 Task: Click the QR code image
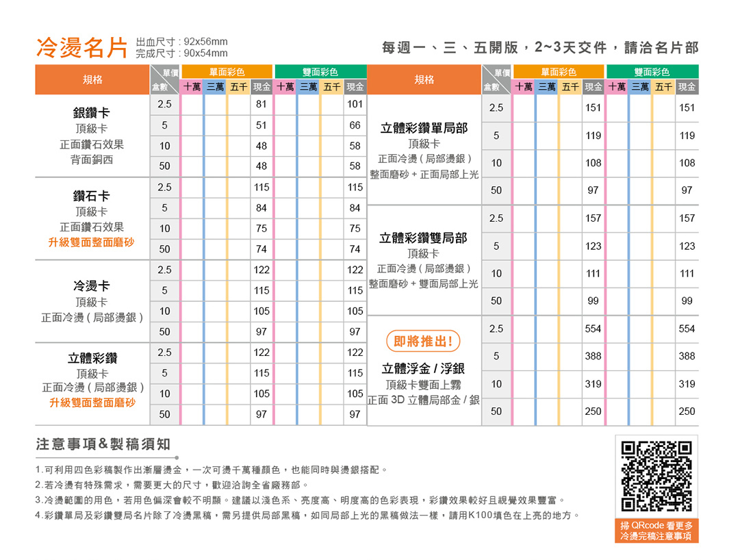[x=656, y=476]
